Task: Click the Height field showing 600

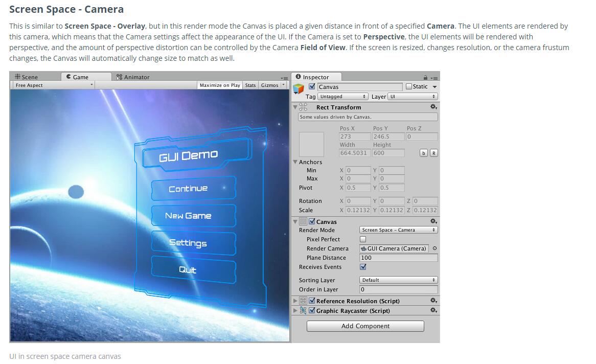Action: (388, 153)
